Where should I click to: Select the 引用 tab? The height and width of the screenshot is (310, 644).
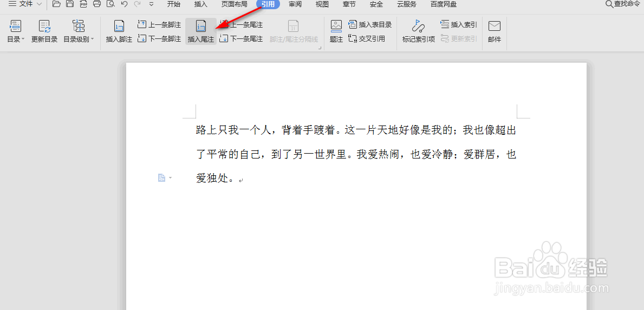point(268,4)
